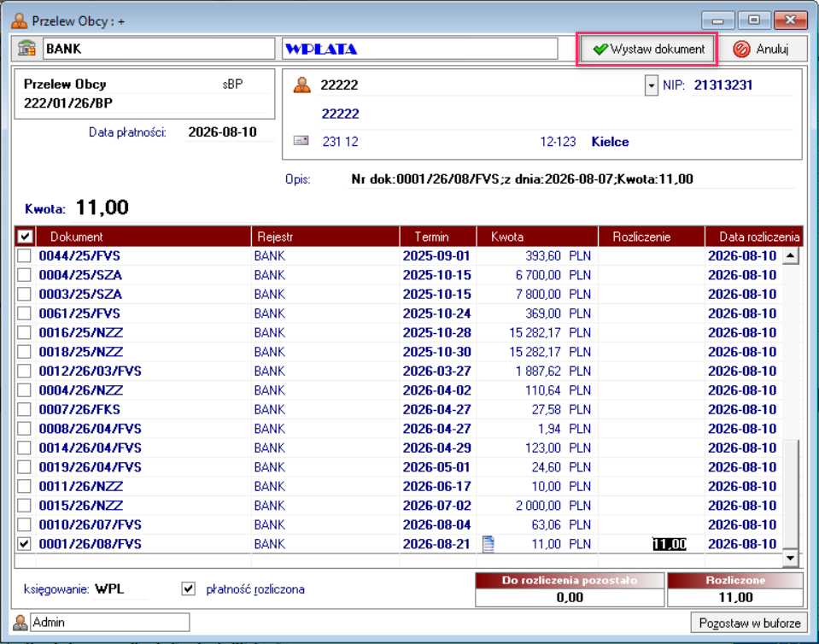Check the box for document 0044/25/FVS

coord(24,256)
